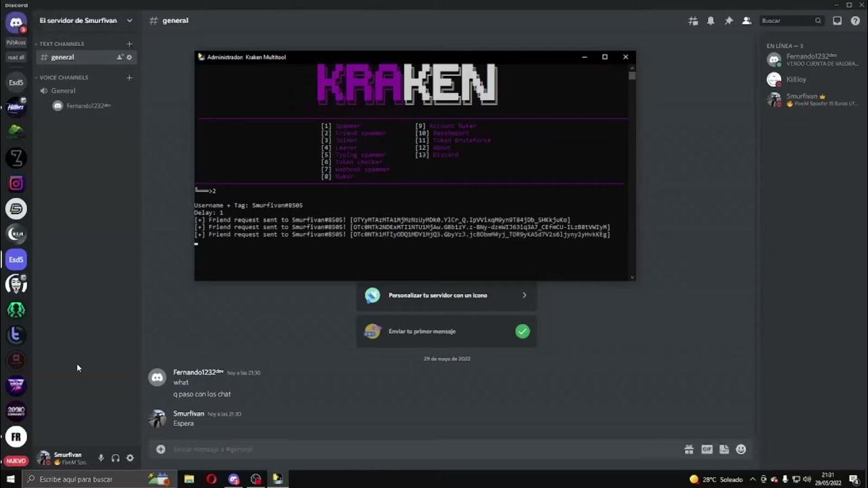Click the NUEVO badge button
The width and height of the screenshot is (868, 488).
point(16,461)
